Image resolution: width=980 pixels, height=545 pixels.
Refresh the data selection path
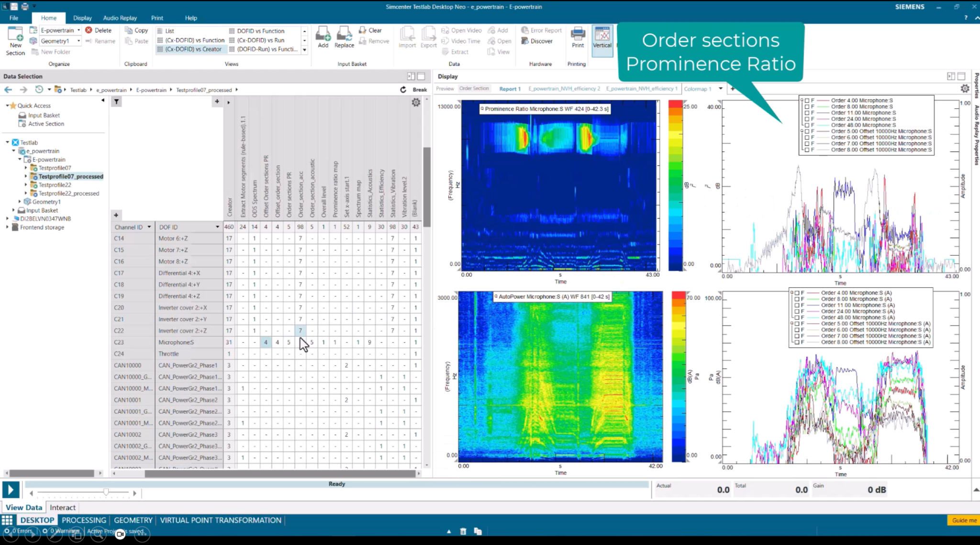click(x=403, y=90)
